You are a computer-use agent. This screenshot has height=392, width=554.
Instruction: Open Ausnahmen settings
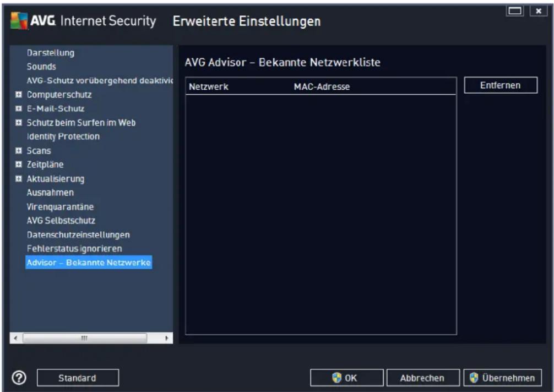point(50,193)
